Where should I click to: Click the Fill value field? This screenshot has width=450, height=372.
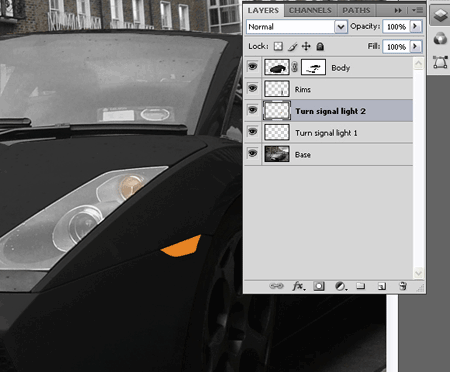coord(396,47)
